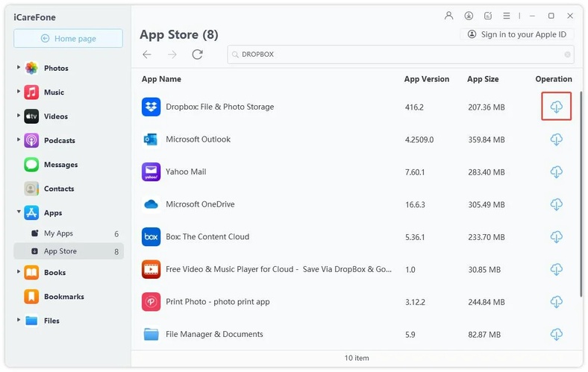Click the Operation column header

[554, 79]
